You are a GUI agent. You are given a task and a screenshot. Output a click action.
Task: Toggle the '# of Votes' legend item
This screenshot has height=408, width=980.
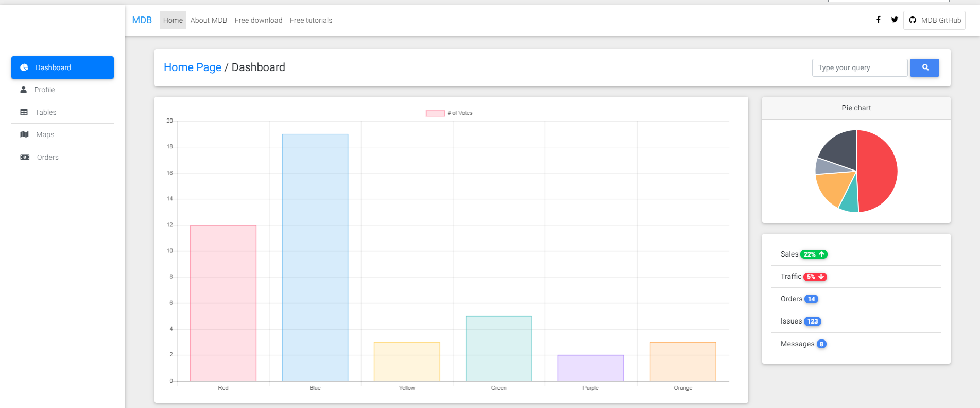tap(449, 113)
